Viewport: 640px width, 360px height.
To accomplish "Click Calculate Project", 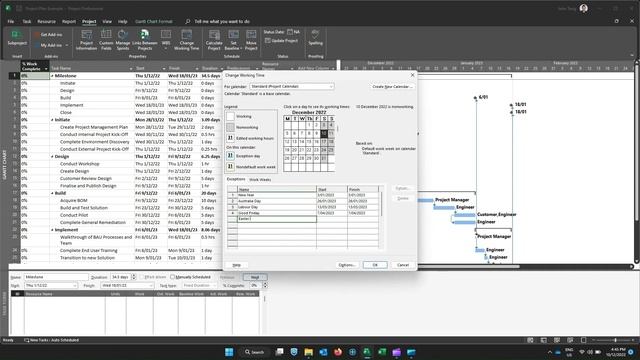I will click(214, 40).
